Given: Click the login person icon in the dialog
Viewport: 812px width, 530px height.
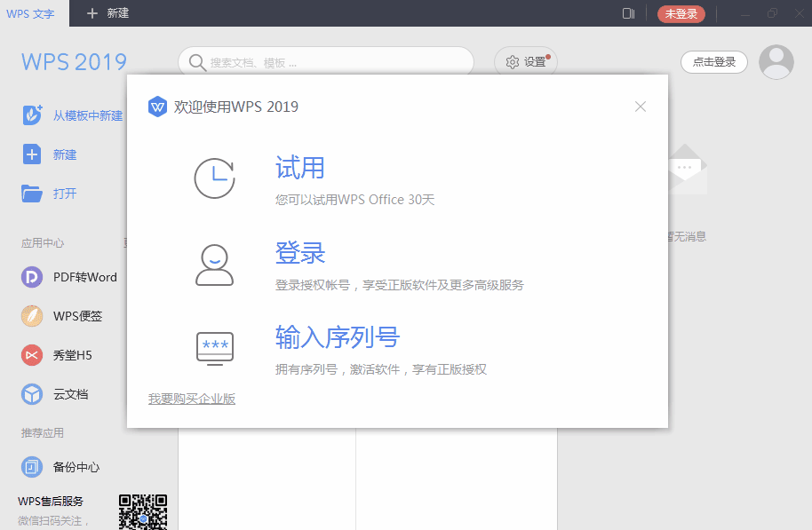Looking at the screenshot, I should pos(214,264).
